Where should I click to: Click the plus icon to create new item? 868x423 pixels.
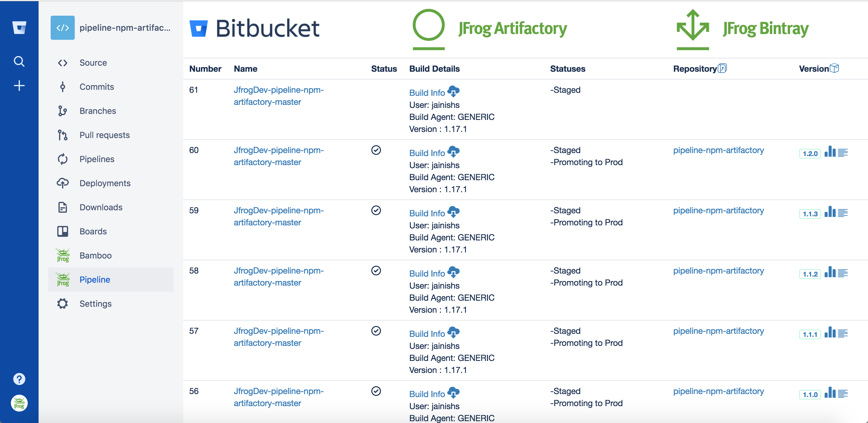pyautogui.click(x=19, y=86)
